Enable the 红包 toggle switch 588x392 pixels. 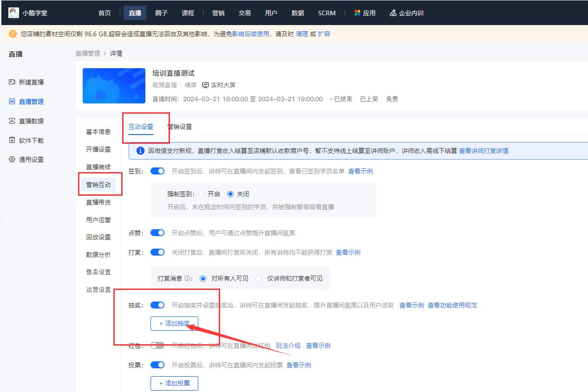157,345
